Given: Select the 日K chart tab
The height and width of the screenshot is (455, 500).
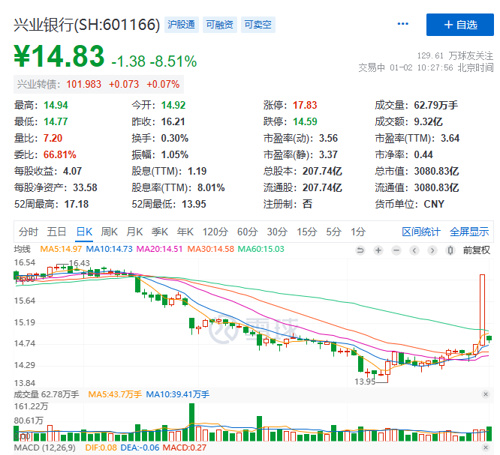Looking at the screenshot, I should pyautogui.click(x=84, y=232).
